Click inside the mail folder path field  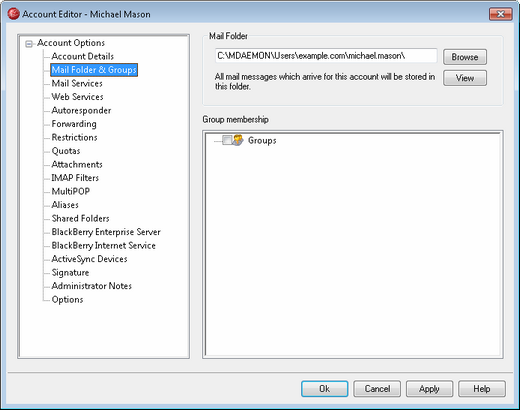(326, 56)
